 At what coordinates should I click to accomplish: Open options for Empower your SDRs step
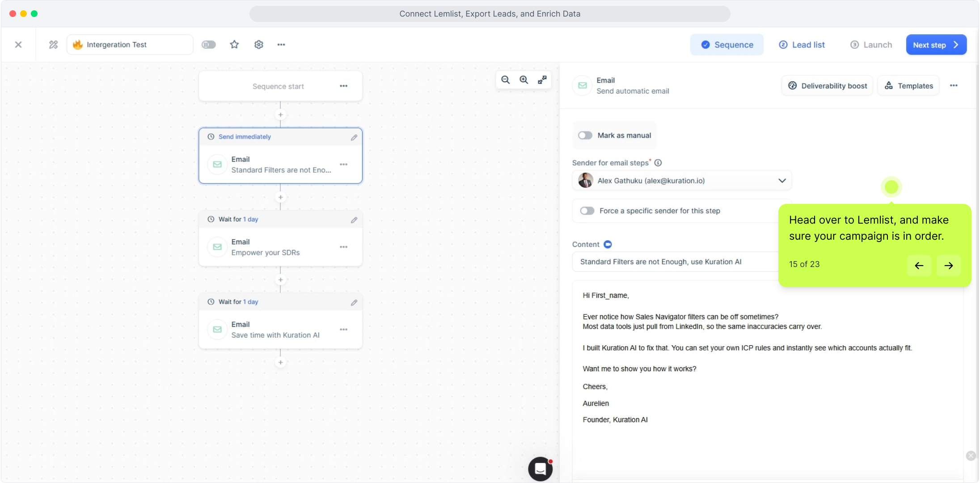(x=343, y=247)
